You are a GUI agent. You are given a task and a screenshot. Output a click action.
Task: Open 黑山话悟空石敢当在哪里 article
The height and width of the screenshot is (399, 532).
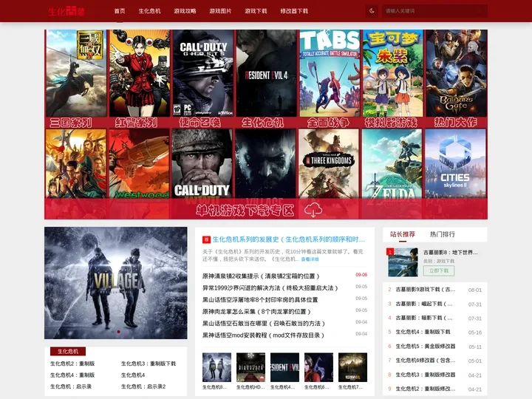(x=264, y=324)
